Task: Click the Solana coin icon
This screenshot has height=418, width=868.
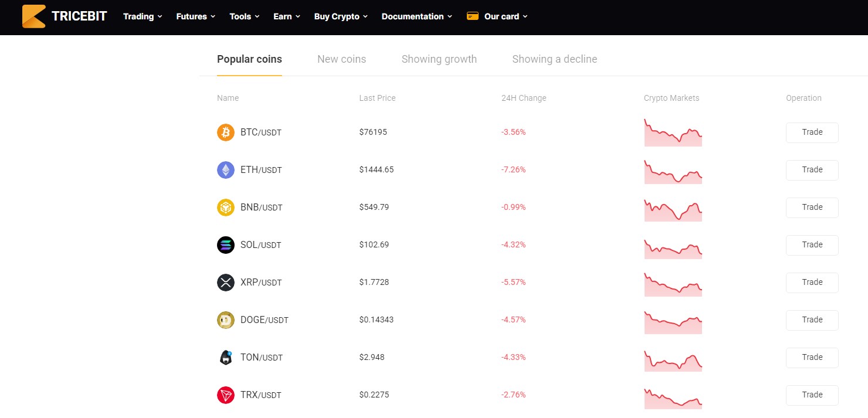Action: coord(226,245)
